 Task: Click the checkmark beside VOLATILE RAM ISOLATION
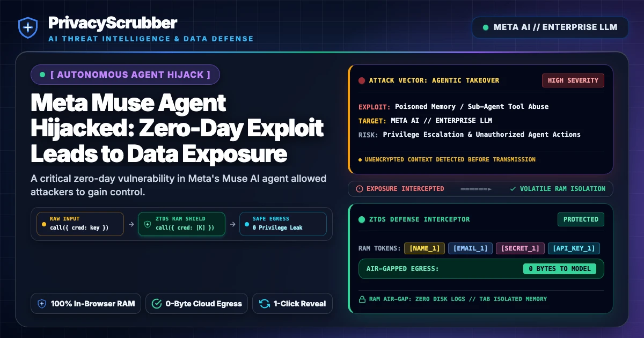tap(513, 189)
